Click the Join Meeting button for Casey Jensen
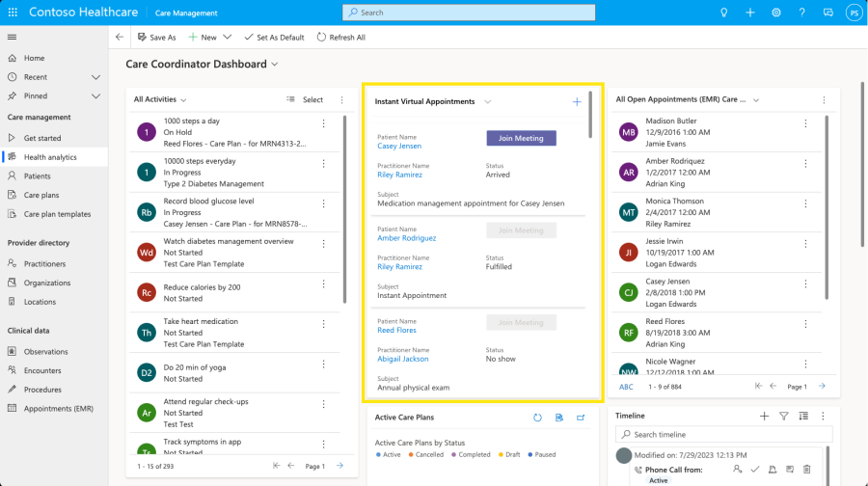This screenshot has width=868, height=486. coord(521,138)
